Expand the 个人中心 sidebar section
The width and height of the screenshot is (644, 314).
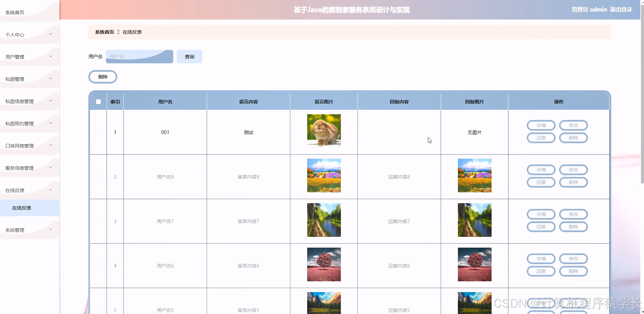coord(29,34)
